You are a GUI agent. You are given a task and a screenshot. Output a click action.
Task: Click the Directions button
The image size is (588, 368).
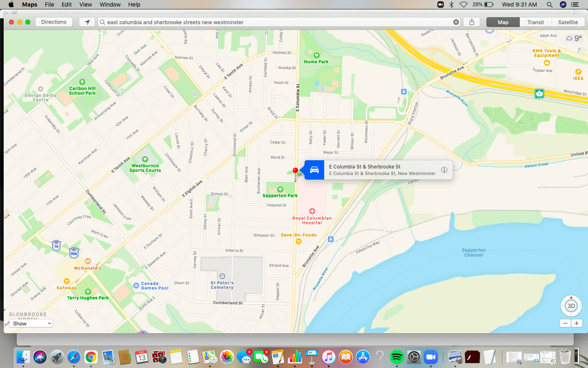pos(54,22)
